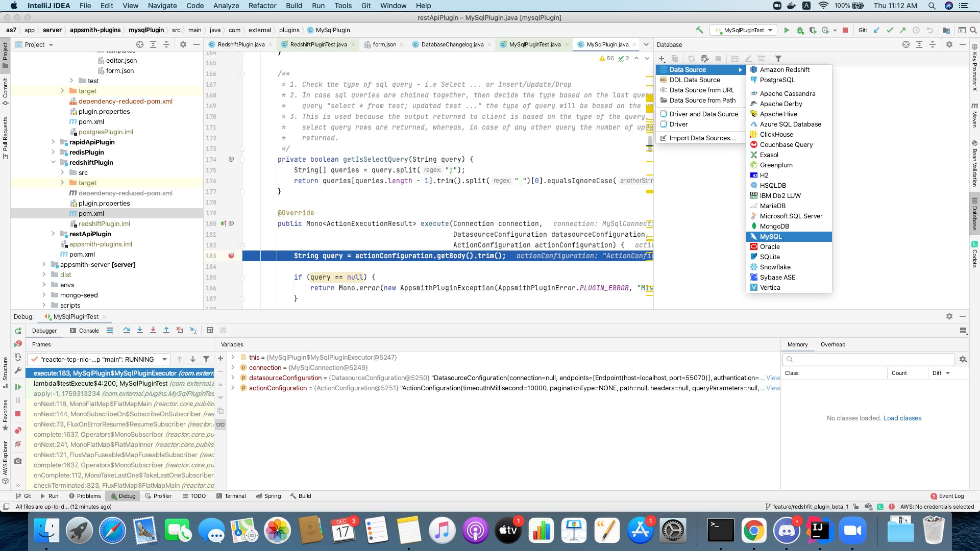The image size is (980, 551).
Task: Click the Step Over debugger icon
Action: (x=127, y=331)
